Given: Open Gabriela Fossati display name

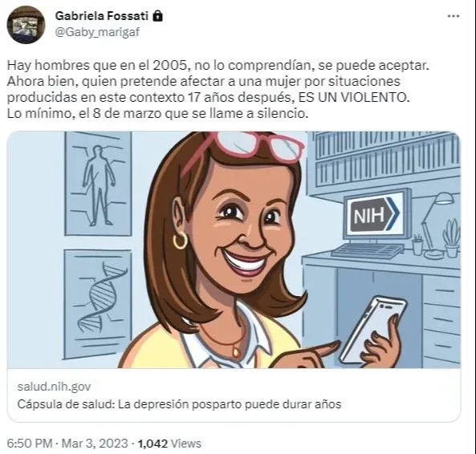Looking at the screenshot, I should 101,16.
